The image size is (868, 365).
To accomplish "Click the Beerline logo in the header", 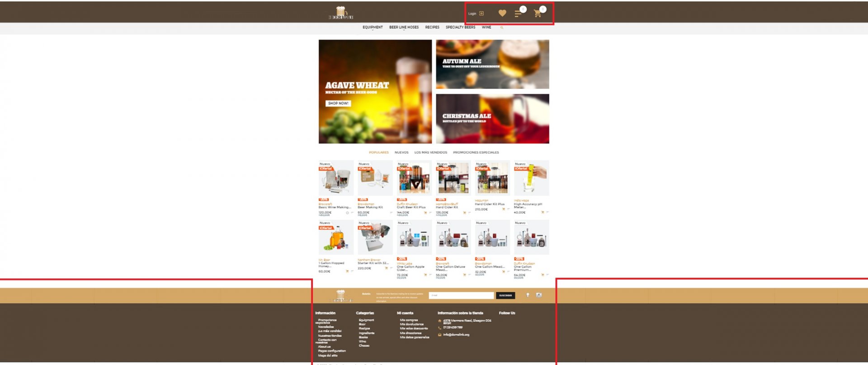I will 341,13.
